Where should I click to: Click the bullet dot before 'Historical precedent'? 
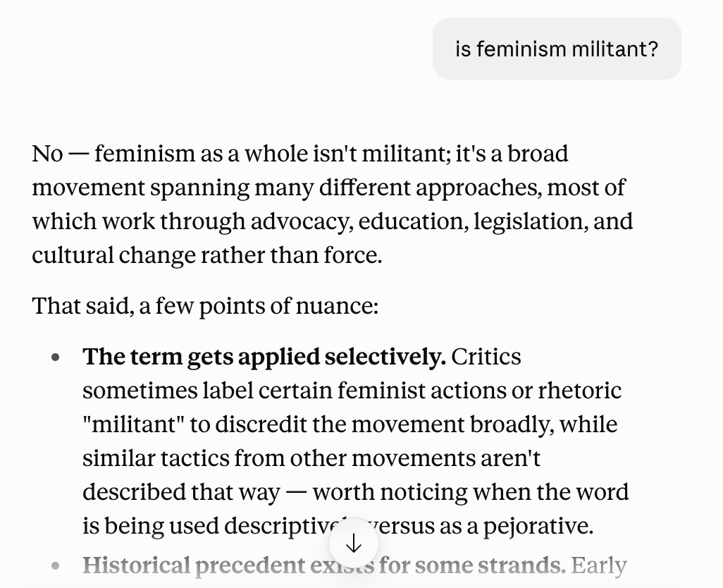click(x=56, y=566)
